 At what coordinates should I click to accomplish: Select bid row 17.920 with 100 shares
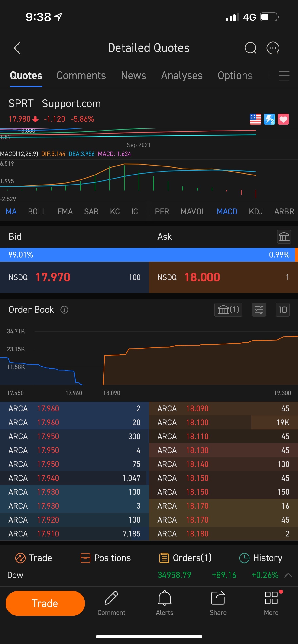tap(74, 520)
